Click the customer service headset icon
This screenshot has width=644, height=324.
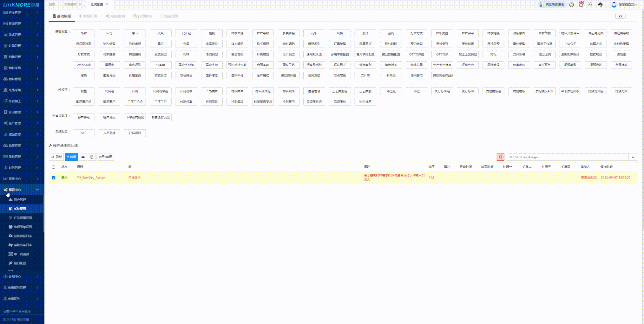point(600,5)
